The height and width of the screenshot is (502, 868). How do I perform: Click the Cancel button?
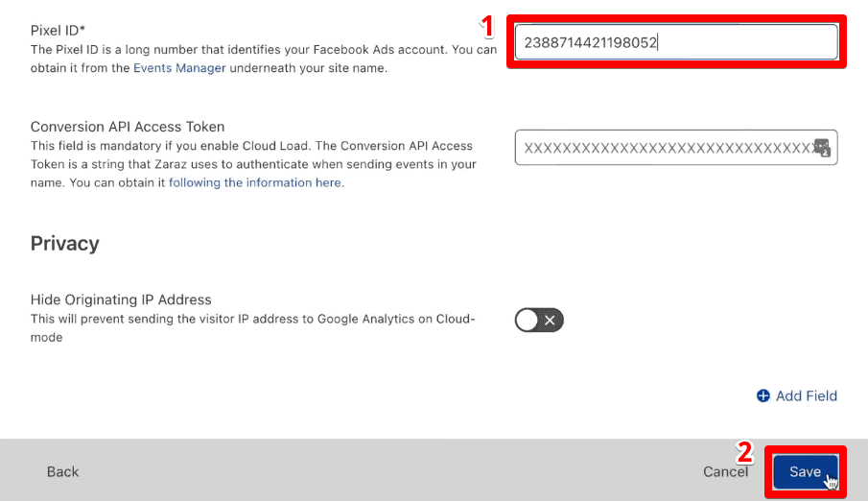pos(725,471)
